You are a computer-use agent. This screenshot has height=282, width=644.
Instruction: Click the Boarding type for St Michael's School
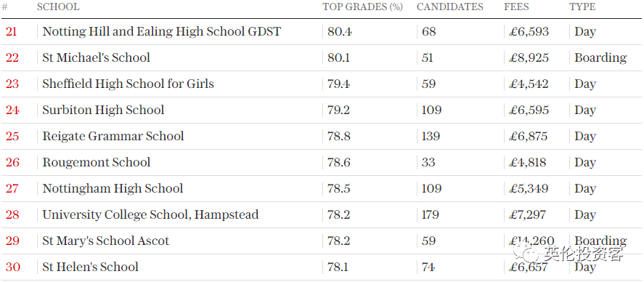[x=600, y=58]
